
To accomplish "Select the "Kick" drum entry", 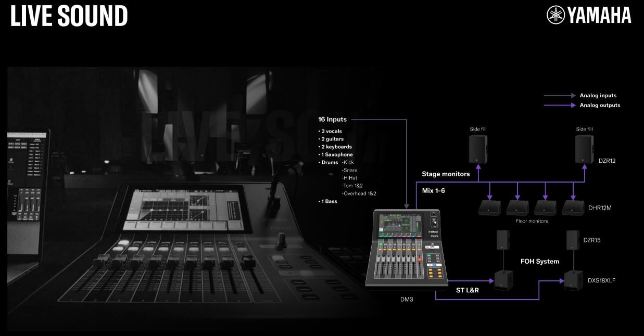I will (348, 162).
